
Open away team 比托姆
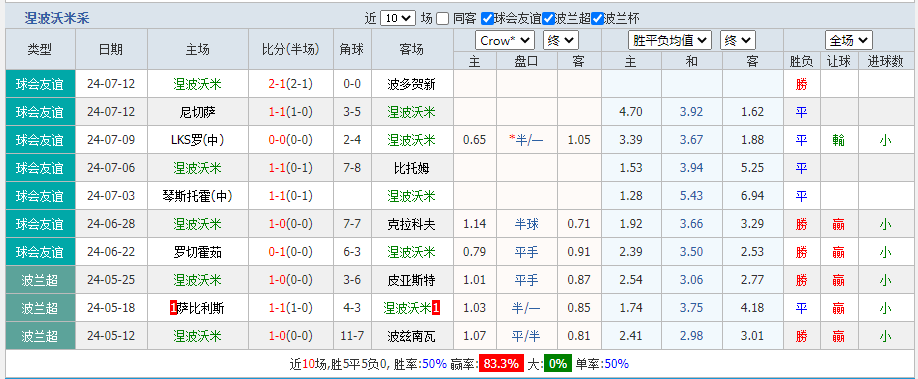pyautogui.click(x=412, y=168)
